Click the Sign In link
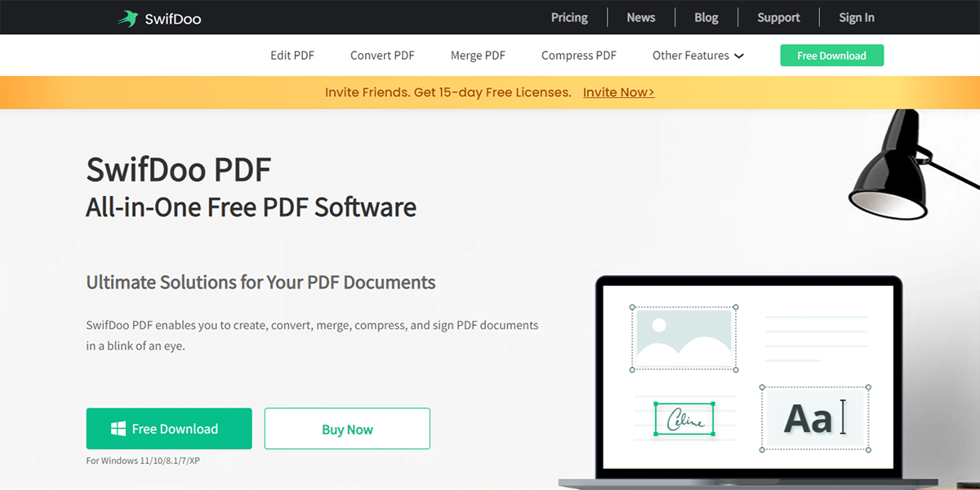 (857, 17)
